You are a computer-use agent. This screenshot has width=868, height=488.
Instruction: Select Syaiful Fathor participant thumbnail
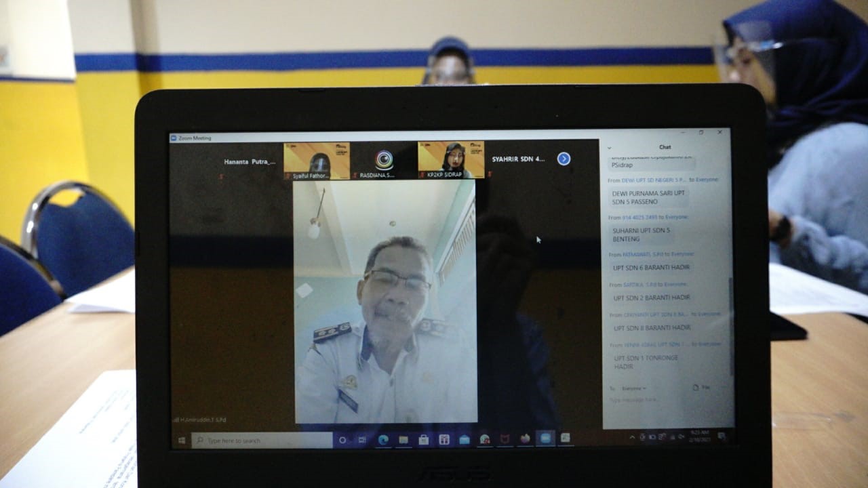point(317,161)
